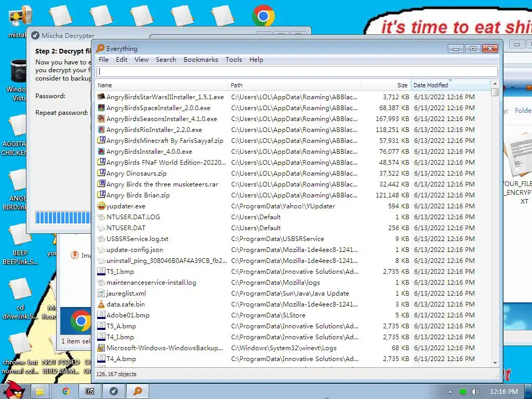Select the AngryBirdsSpaceInstaller_2.0.0.exe icon

tap(101, 108)
